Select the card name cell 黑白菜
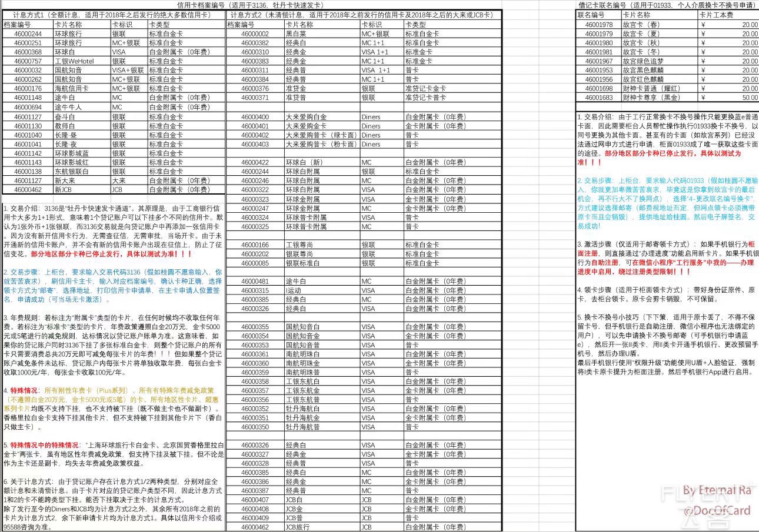The height and width of the screenshot is (532, 759). coord(322,34)
